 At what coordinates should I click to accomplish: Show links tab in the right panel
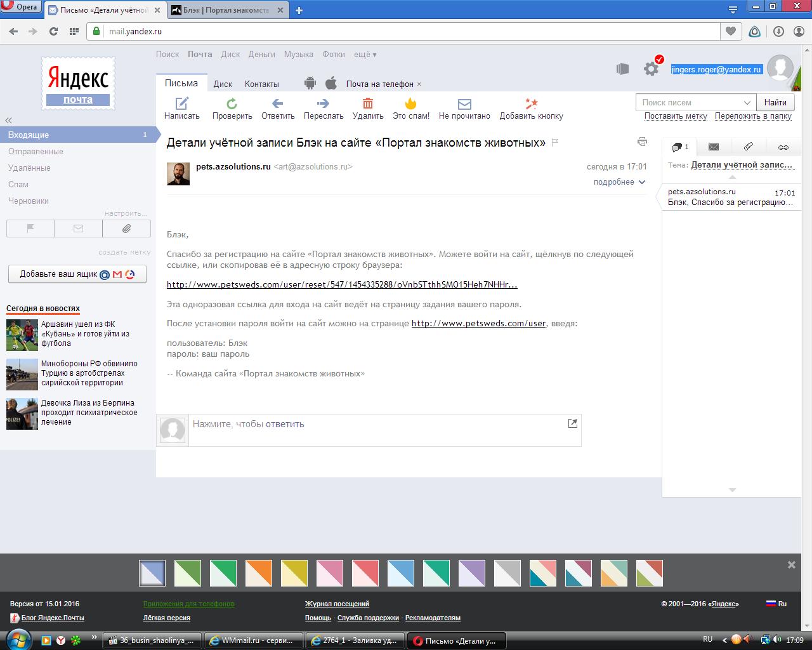[783, 147]
